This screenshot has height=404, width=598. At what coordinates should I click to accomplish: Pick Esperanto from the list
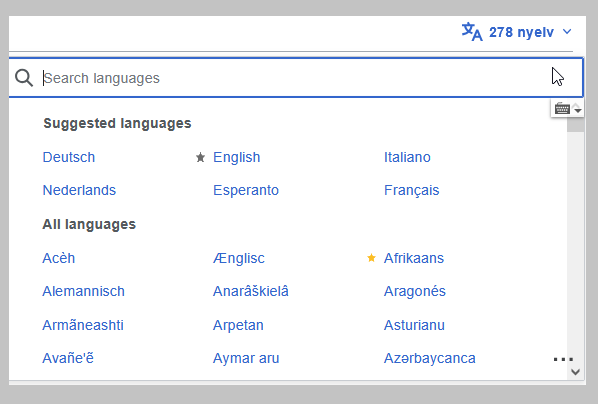[246, 190]
